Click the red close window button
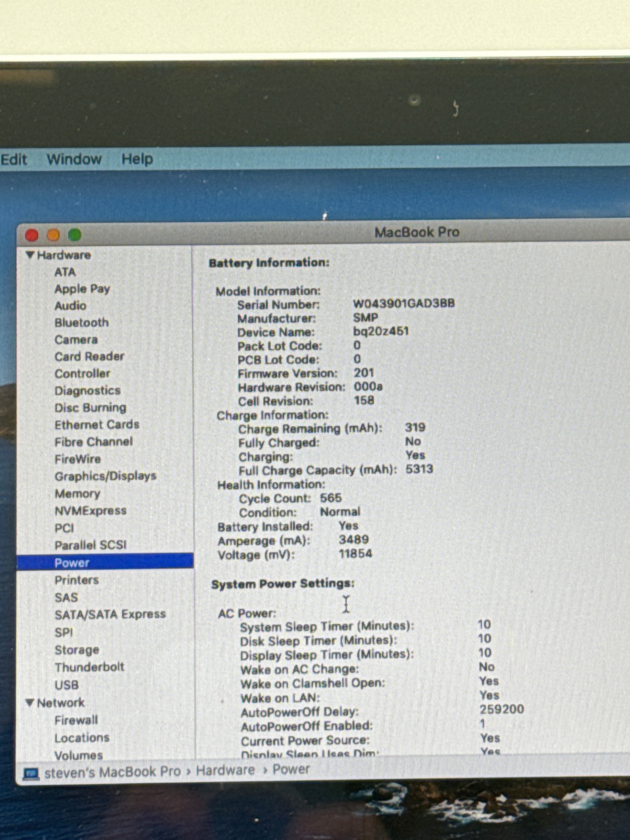 tap(32, 235)
